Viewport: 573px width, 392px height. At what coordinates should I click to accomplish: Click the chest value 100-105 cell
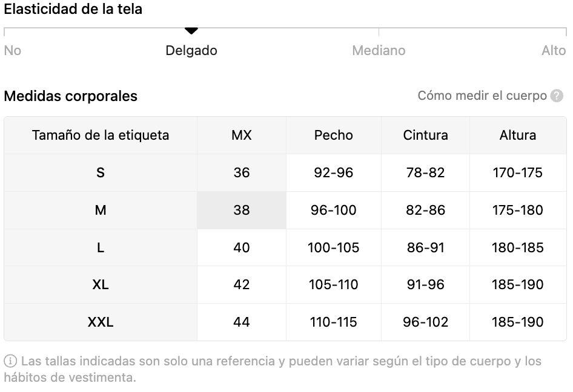tap(333, 247)
